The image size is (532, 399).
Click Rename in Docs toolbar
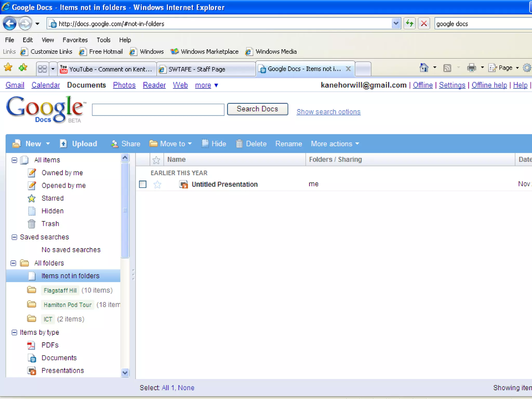(x=289, y=144)
